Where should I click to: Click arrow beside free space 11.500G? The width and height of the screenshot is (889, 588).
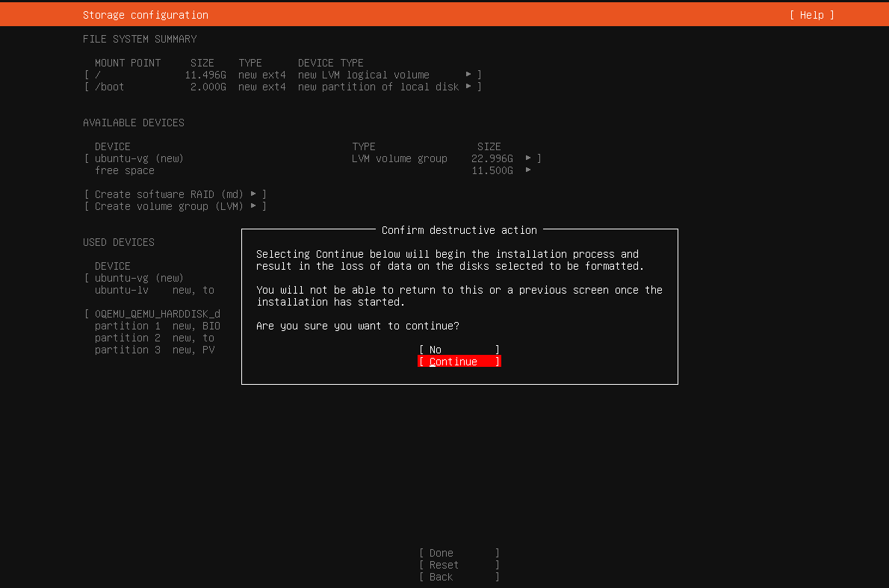(528, 170)
